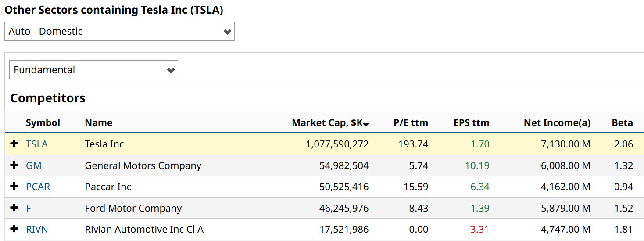Click market cap value 46,245,976
This screenshot has width=644, height=241.
click(x=344, y=208)
